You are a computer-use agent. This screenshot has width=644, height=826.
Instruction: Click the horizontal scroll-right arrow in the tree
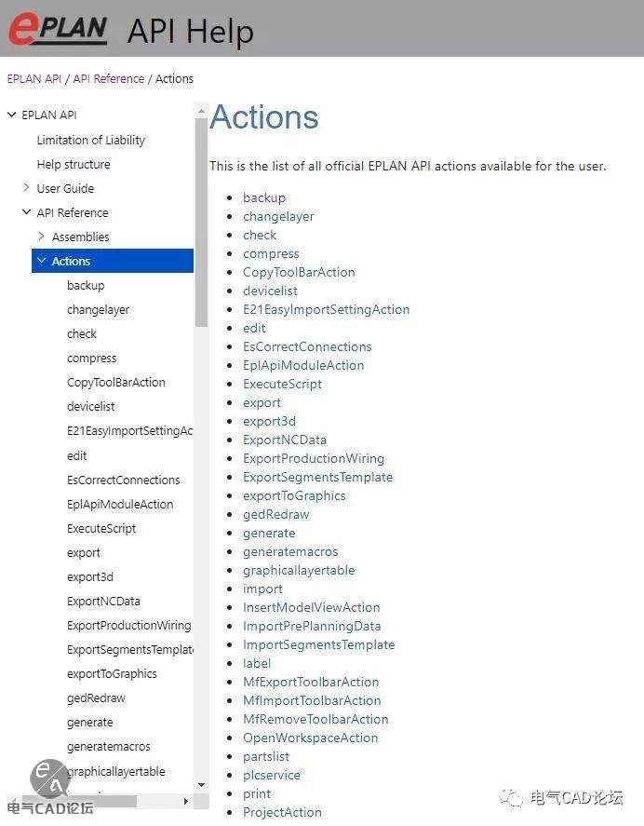(185, 801)
